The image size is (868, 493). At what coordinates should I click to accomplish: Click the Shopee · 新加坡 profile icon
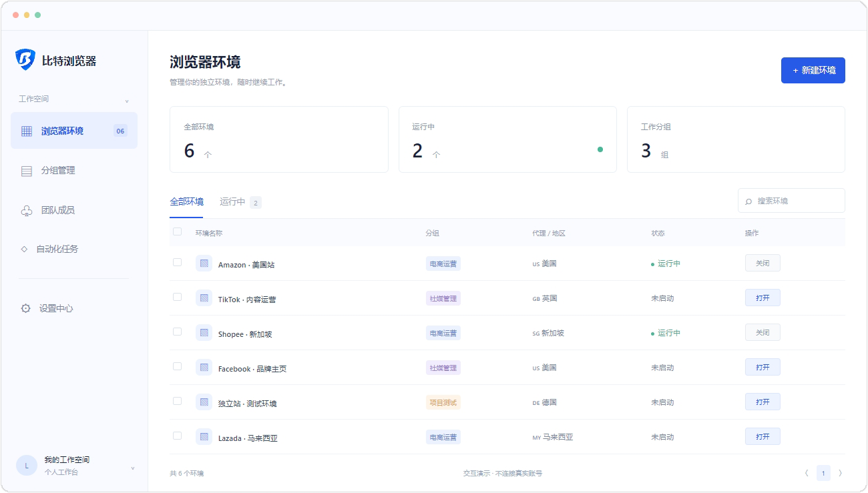[x=204, y=333]
